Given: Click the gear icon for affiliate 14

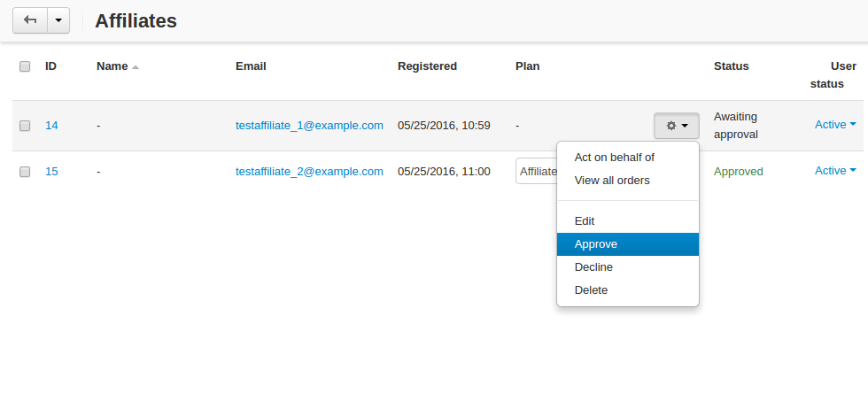Looking at the screenshot, I should [x=677, y=126].
